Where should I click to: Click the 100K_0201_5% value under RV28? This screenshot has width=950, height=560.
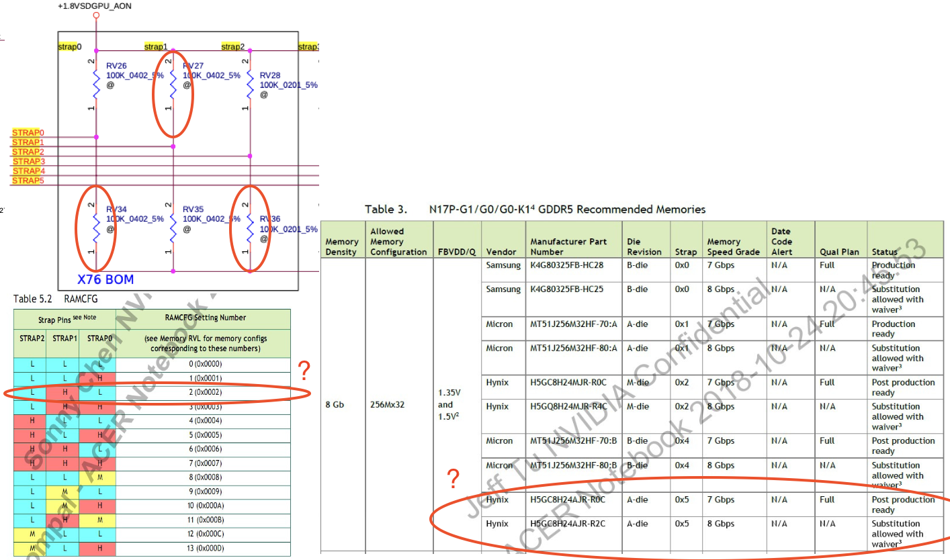tap(289, 85)
